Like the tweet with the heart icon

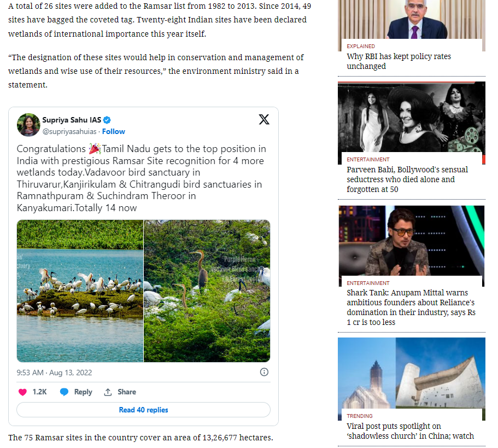coord(22,392)
